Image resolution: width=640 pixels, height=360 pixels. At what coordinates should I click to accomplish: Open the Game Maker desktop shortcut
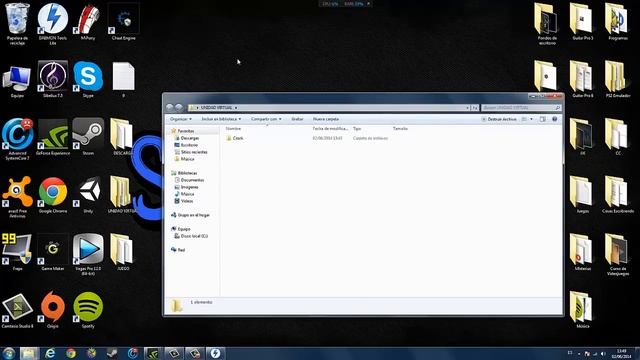53,252
